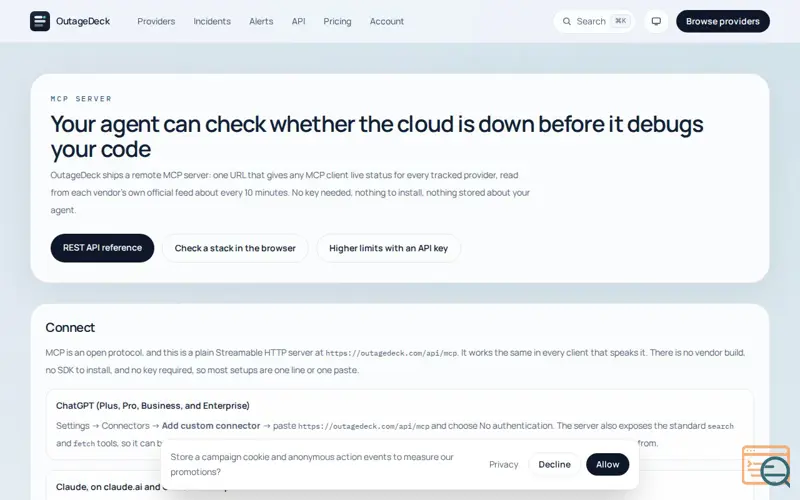Decline the campaign cookie prompt
The width and height of the screenshot is (800, 500).
point(554,464)
